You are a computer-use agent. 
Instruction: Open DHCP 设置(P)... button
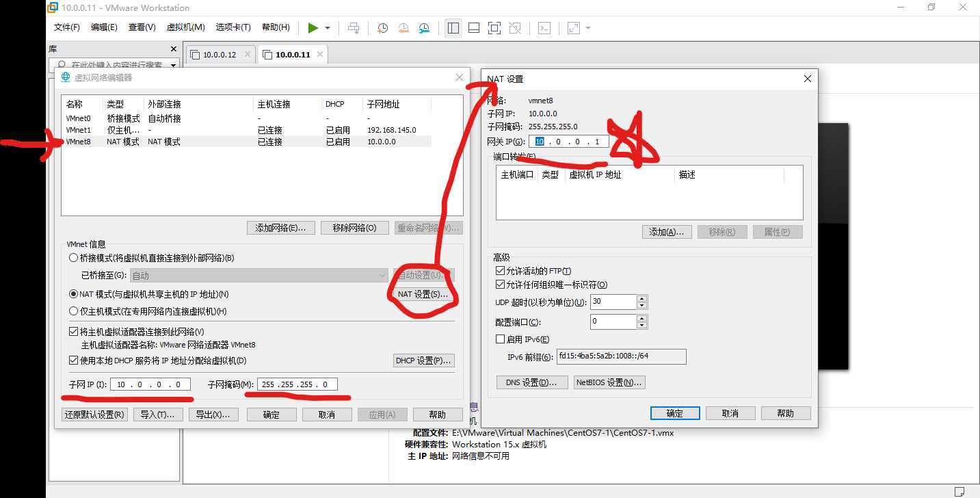pos(424,361)
